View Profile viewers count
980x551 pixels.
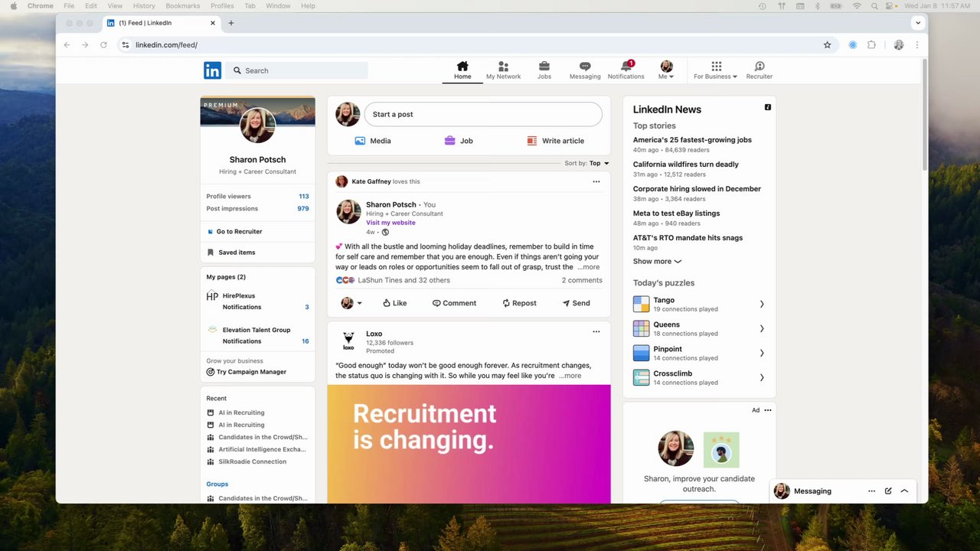click(x=304, y=197)
